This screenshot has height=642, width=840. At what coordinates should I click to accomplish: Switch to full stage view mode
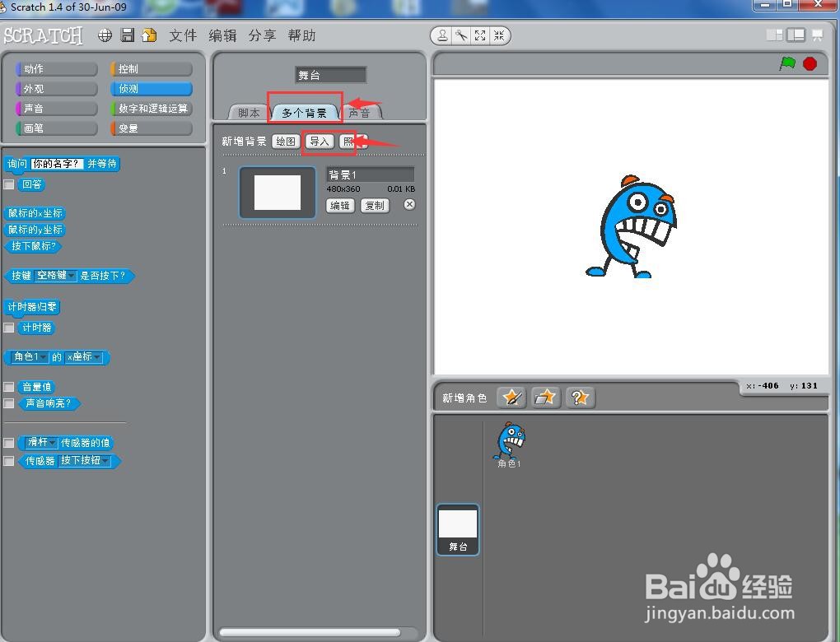click(x=796, y=35)
